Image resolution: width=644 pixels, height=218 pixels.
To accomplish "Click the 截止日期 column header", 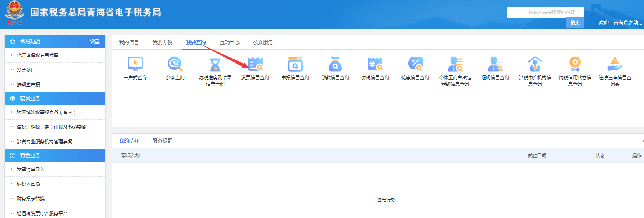I will pyautogui.click(x=537, y=156).
